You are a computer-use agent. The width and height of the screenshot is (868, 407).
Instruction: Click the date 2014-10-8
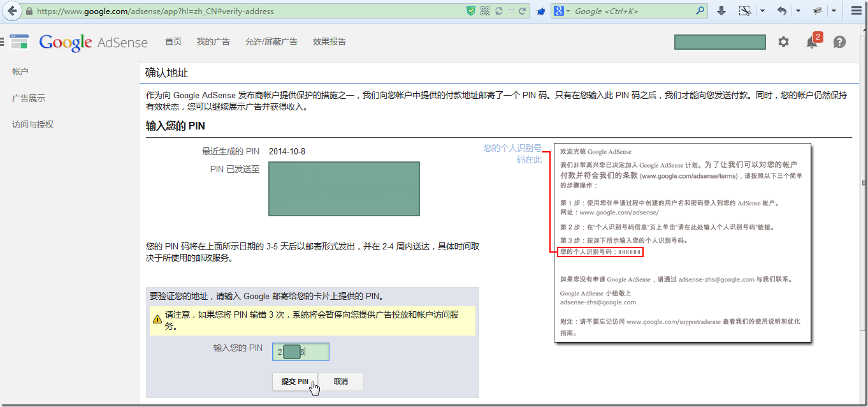pyautogui.click(x=287, y=151)
